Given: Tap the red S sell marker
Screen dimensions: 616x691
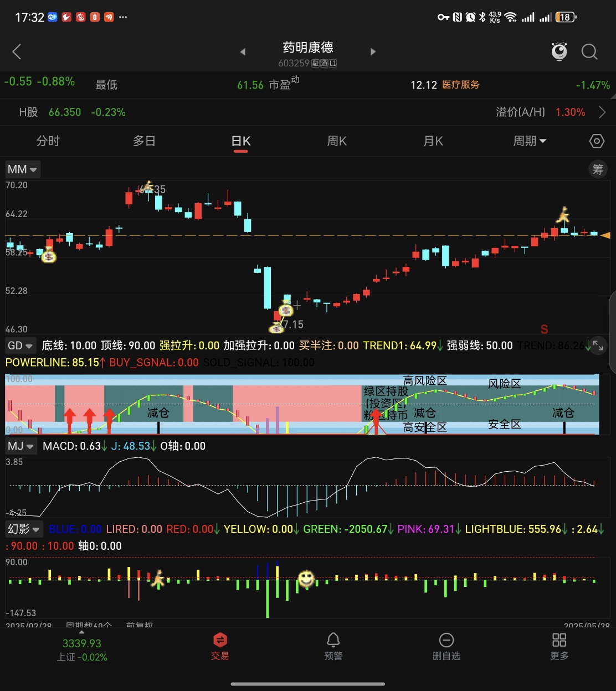Looking at the screenshot, I should [544, 329].
